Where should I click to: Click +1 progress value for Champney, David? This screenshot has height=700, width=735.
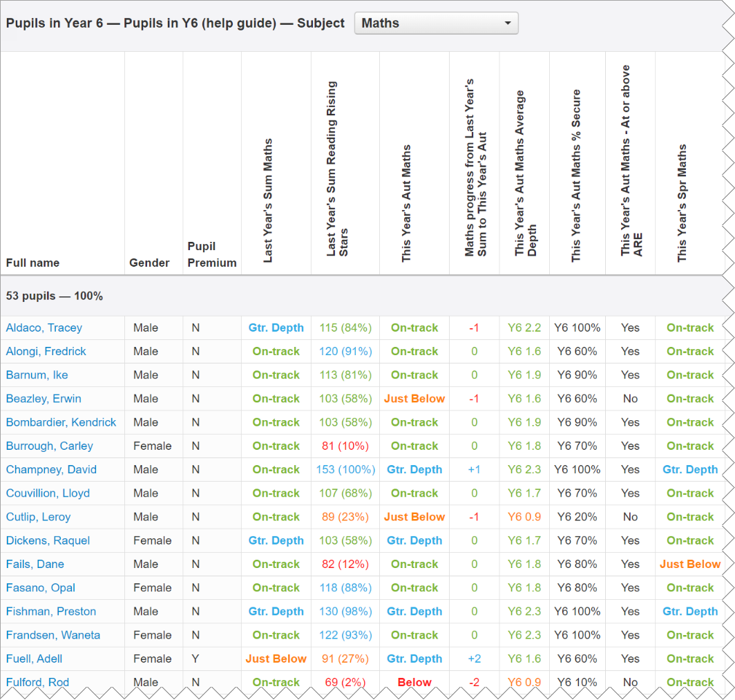475,469
